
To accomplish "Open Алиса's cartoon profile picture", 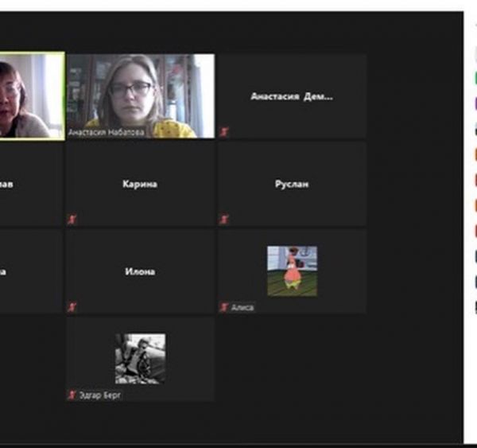I will point(292,271).
